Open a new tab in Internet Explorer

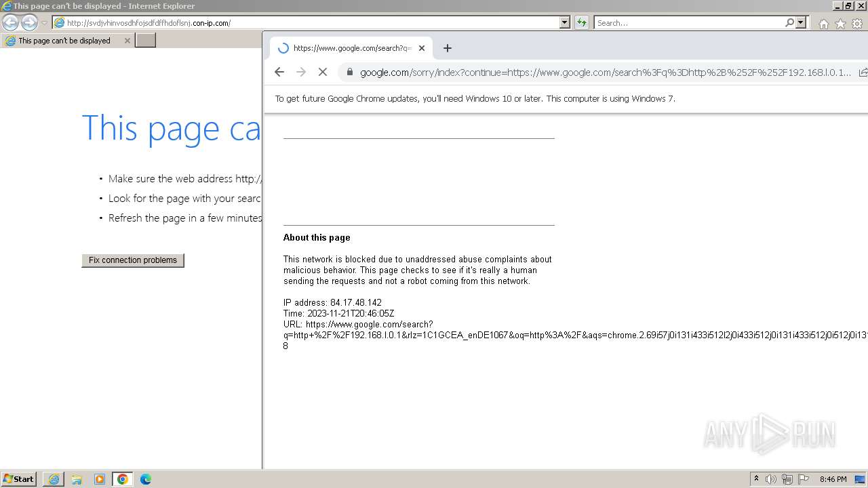click(x=146, y=41)
